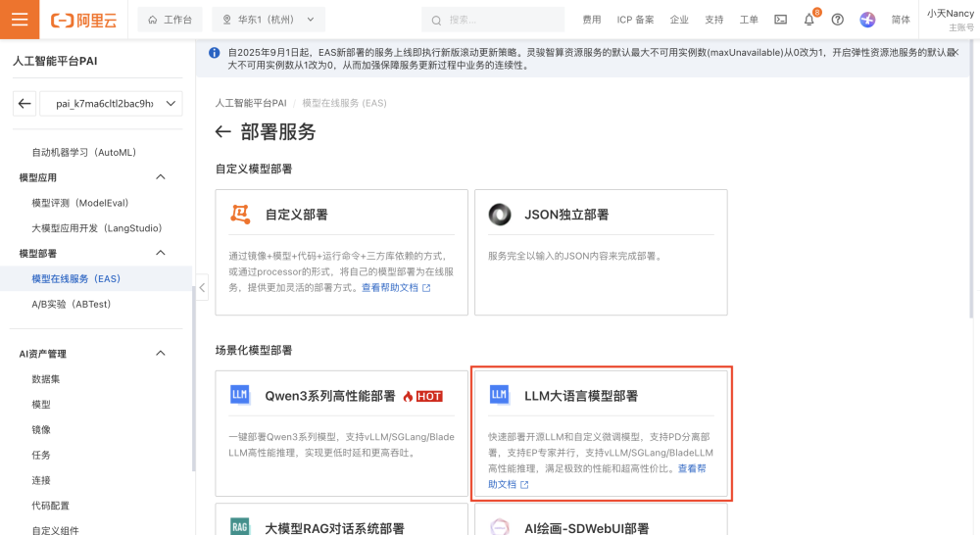Select the AI绘画-SDWebUI部署 card
Image resolution: width=980 pixels, height=535 pixels.
(x=601, y=519)
